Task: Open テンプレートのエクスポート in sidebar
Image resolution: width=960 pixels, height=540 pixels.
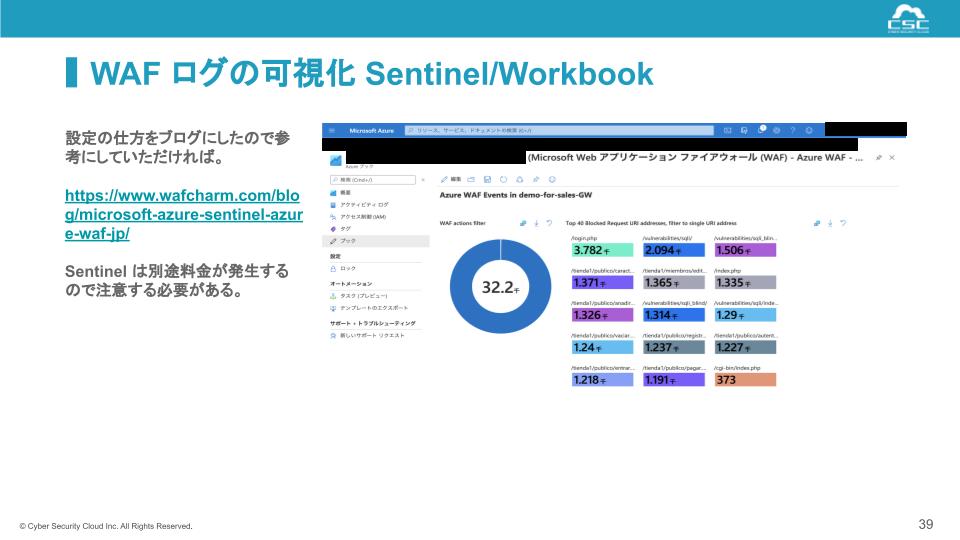Action: point(375,308)
